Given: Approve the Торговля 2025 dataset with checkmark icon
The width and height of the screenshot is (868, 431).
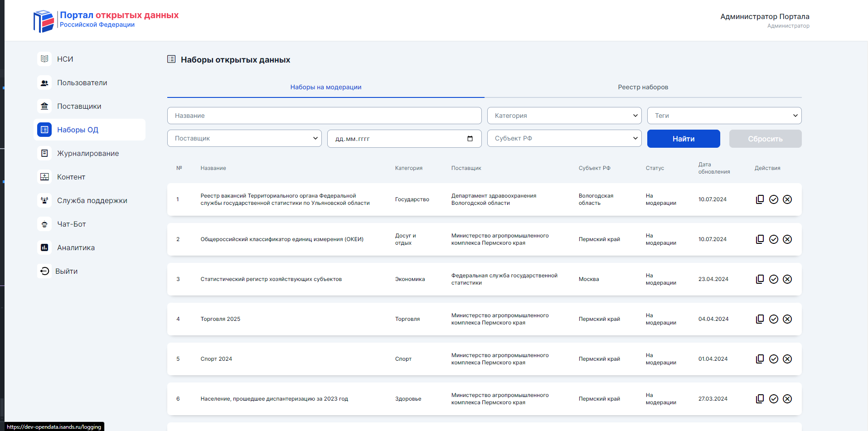Looking at the screenshot, I should (x=774, y=319).
